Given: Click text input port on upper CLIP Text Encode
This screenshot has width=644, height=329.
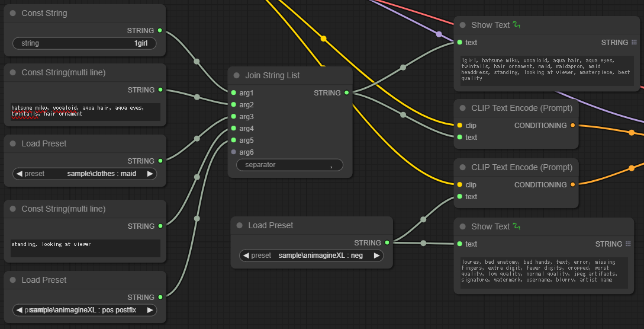Looking at the screenshot, I should tap(459, 138).
